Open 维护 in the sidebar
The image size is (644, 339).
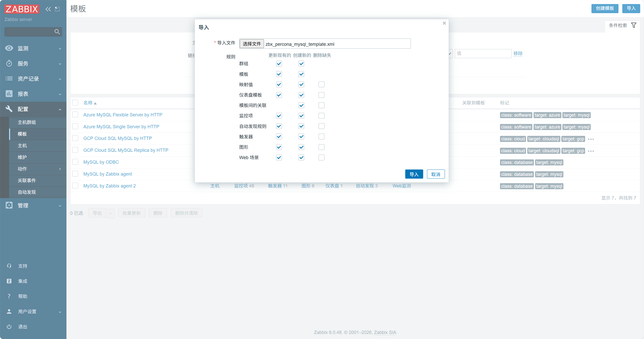38,157
